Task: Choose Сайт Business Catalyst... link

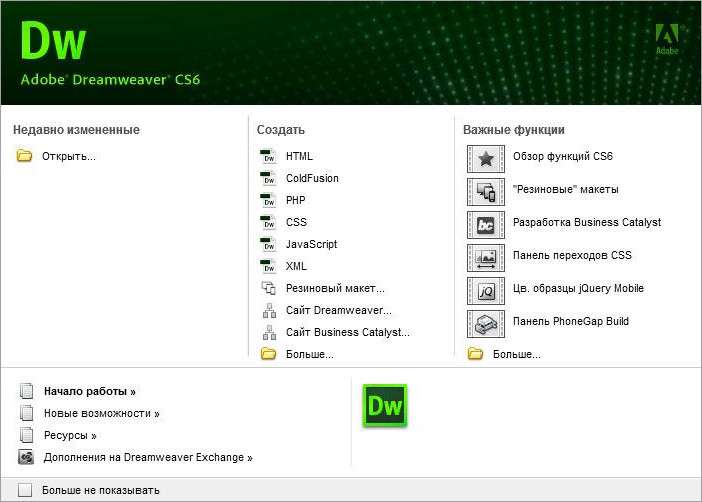Action: pyautogui.click(x=348, y=332)
